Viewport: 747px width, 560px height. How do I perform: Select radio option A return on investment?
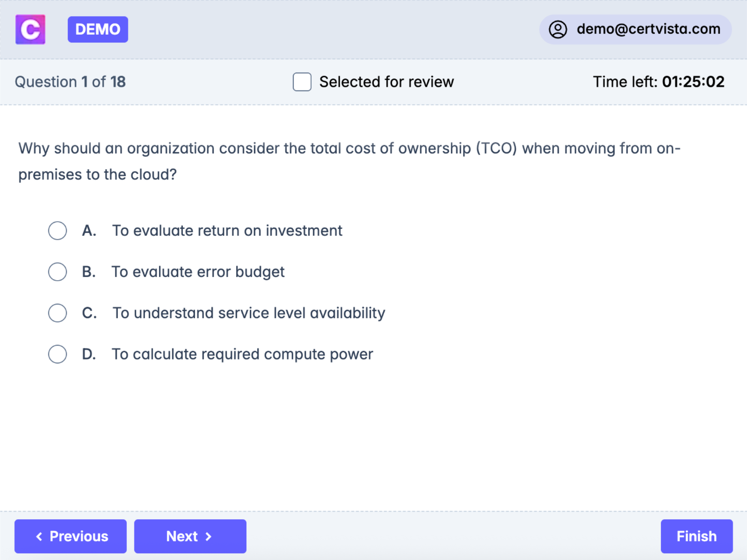58,231
